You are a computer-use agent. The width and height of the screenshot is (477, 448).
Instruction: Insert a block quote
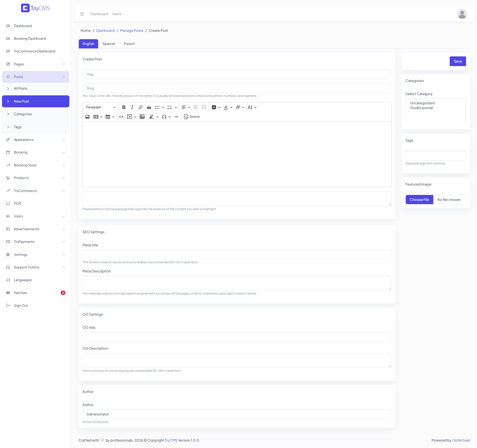pyautogui.click(x=149, y=107)
